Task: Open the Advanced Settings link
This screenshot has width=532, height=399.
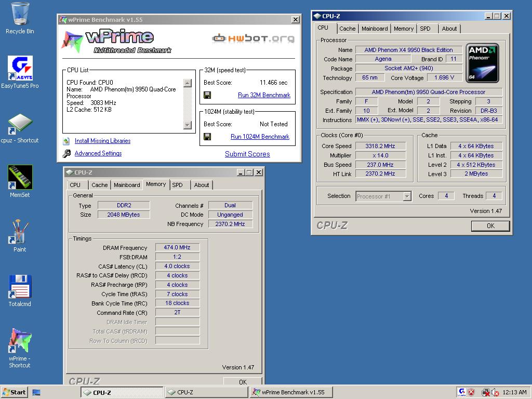Action: coord(98,153)
